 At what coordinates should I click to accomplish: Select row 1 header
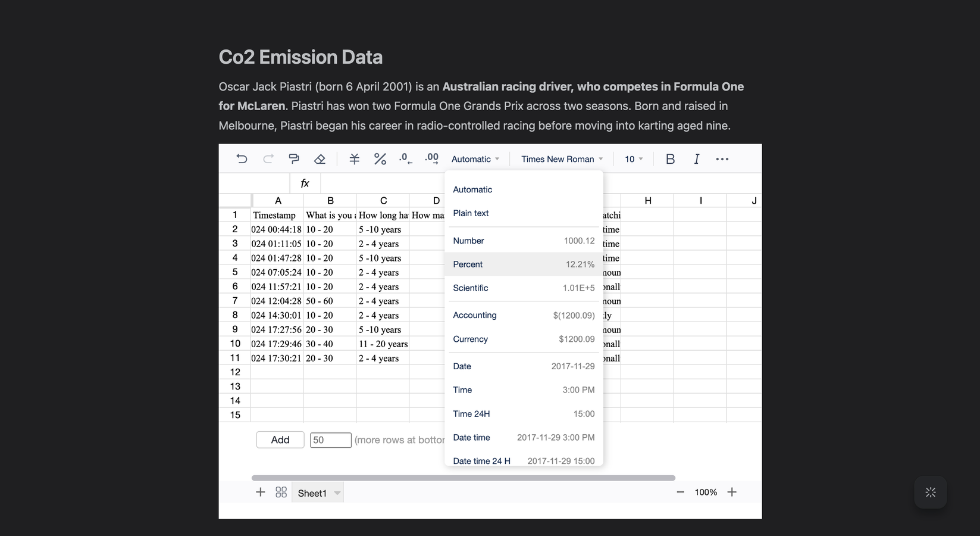[x=235, y=215]
